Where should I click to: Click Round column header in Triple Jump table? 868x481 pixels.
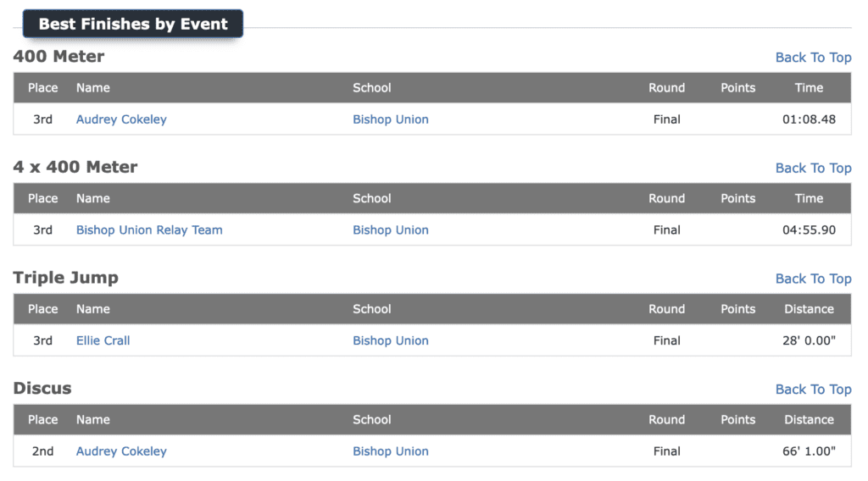(x=666, y=309)
